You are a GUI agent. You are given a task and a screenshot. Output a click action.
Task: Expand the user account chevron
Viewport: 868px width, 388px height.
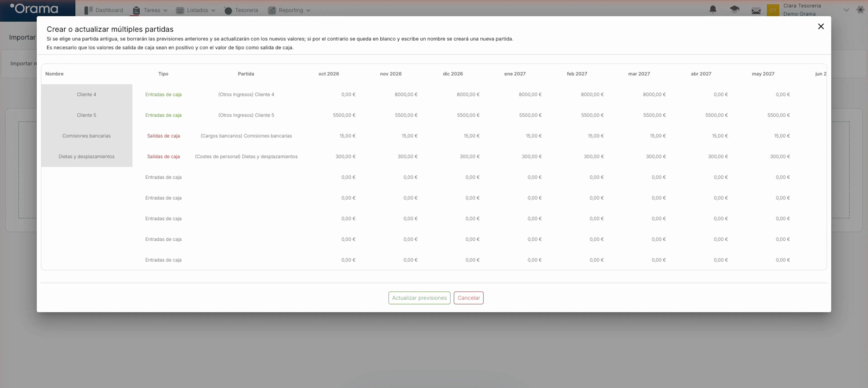click(x=846, y=10)
